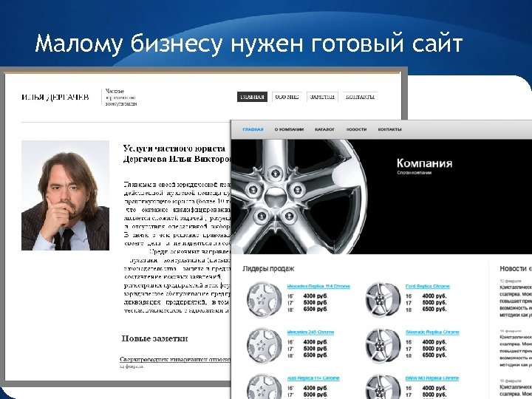The height and width of the screenshot is (399, 532).
Task: Click Ford Replica Chrome wheel image
Action: pos(383,299)
